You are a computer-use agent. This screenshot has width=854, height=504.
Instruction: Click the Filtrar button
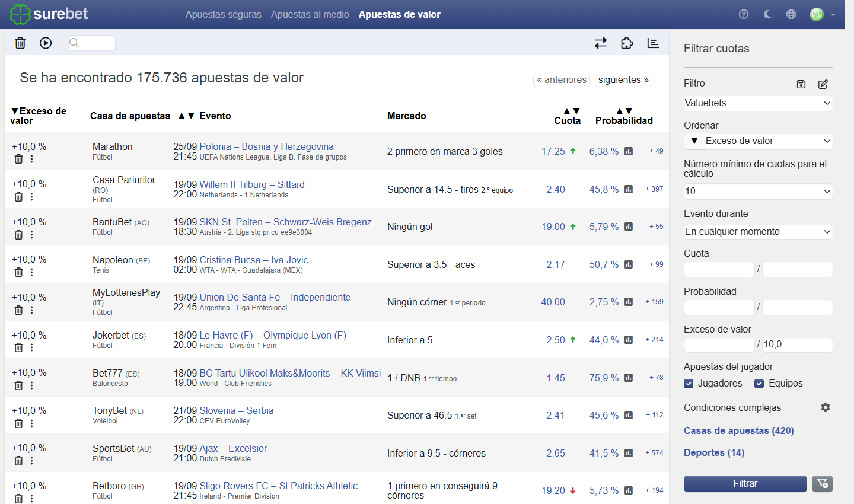click(x=745, y=484)
